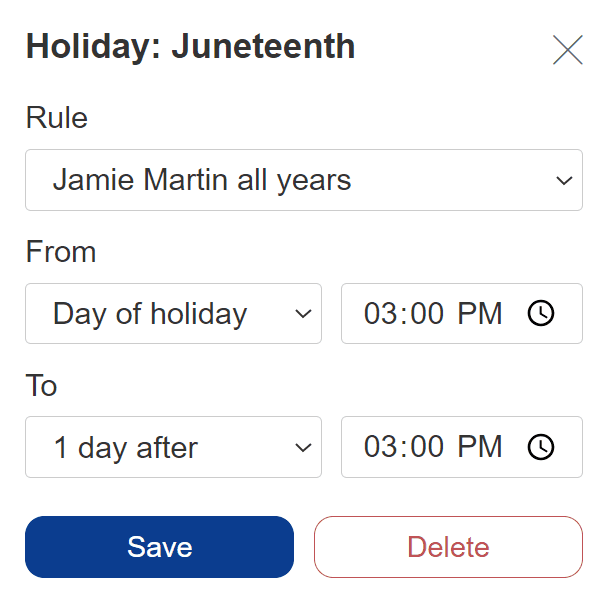This screenshot has height=604, width=609.
Task: Click the chevron on 1 day after
Action: pyautogui.click(x=303, y=447)
